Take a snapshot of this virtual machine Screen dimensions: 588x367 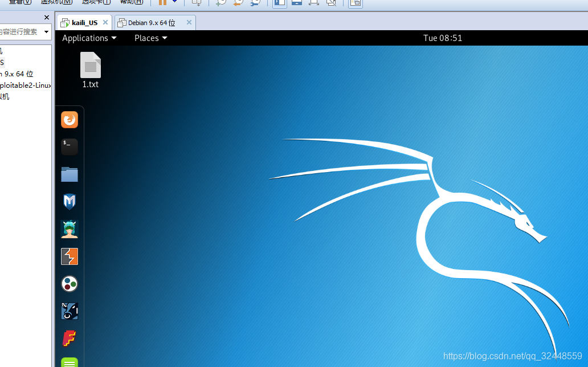(x=221, y=3)
